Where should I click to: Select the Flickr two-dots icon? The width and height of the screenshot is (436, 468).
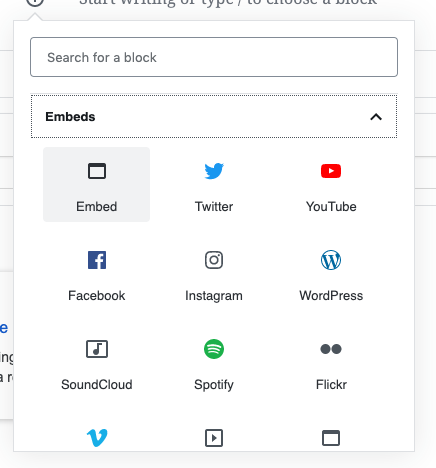coord(331,349)
